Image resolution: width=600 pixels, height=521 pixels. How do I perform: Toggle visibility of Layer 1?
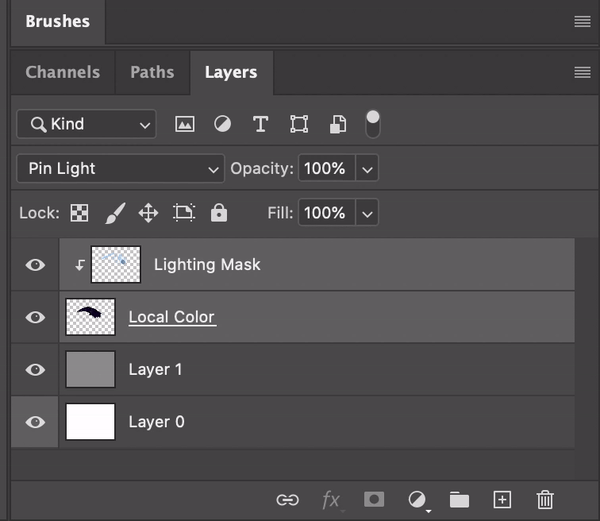[35, 370]
